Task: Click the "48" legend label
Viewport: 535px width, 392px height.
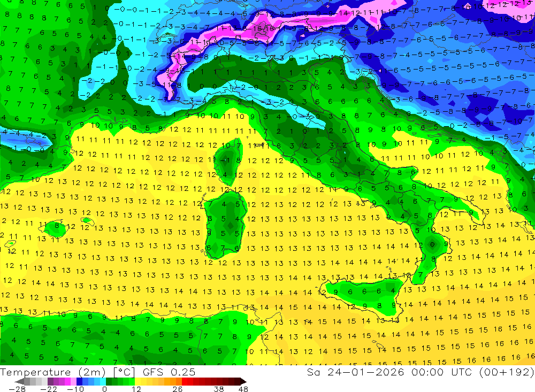Action: (x=243, y=389)
